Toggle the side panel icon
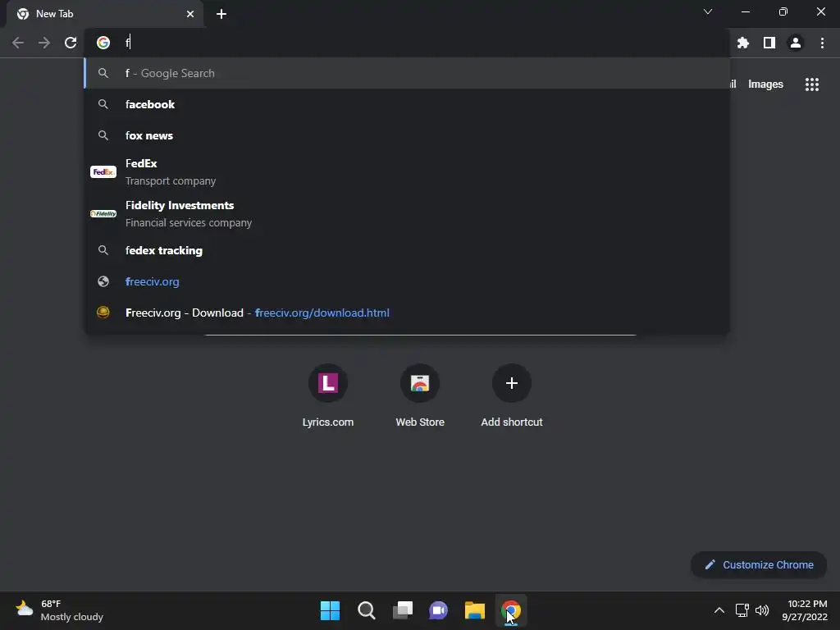The height and width of the screenshot is (630, 840). pos(769,43)
